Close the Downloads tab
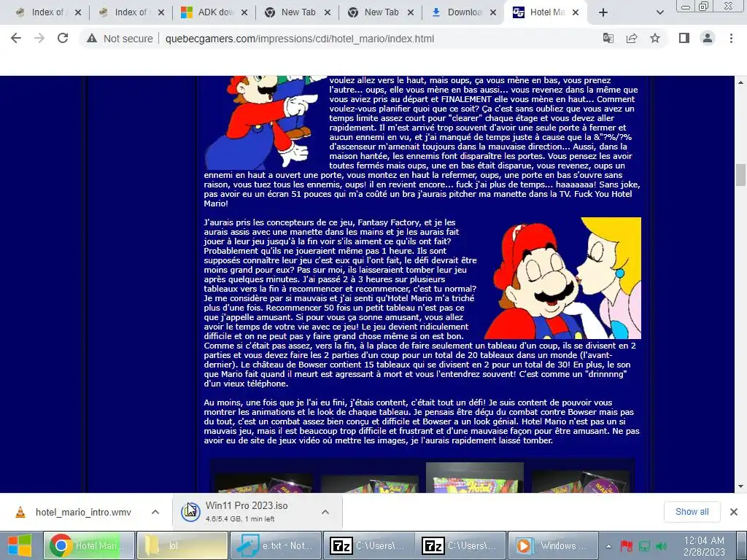The height and width of the screenshot is (560, 747). point(494,12)
